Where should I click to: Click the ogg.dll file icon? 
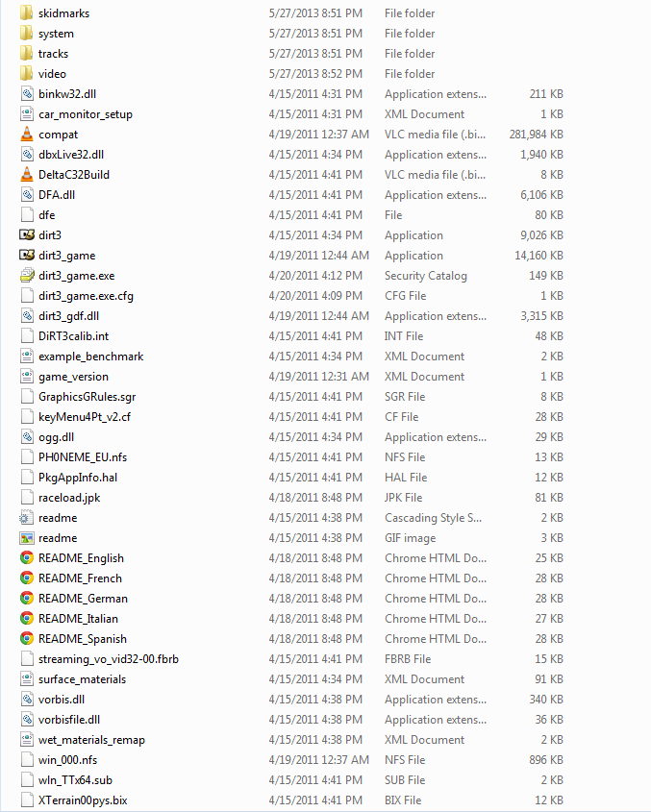[x=27, y=437]
